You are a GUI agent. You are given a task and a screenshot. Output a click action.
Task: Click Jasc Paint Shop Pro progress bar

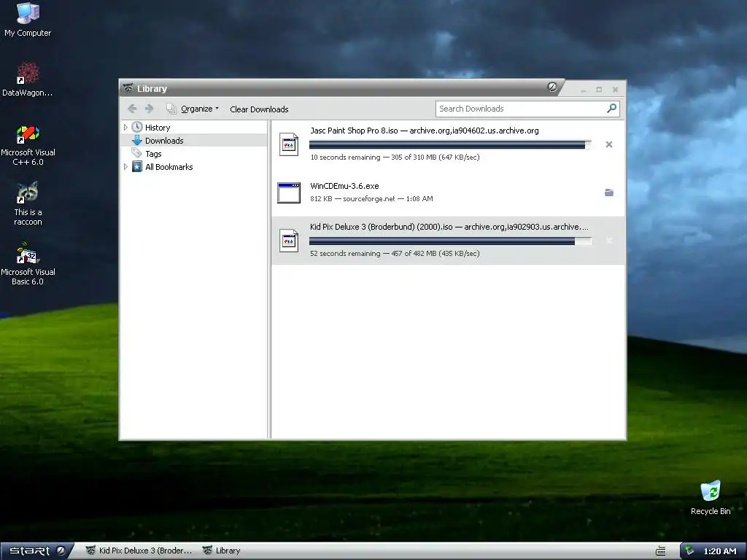pyautogui.click(x=450, y=144)
